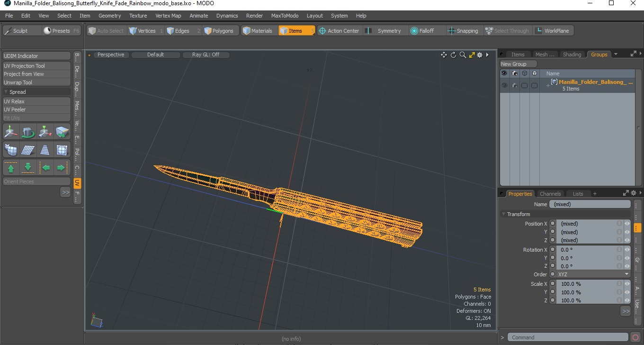Align UVs with the right arrow icon
644x345 pixels.
point(61,167)
